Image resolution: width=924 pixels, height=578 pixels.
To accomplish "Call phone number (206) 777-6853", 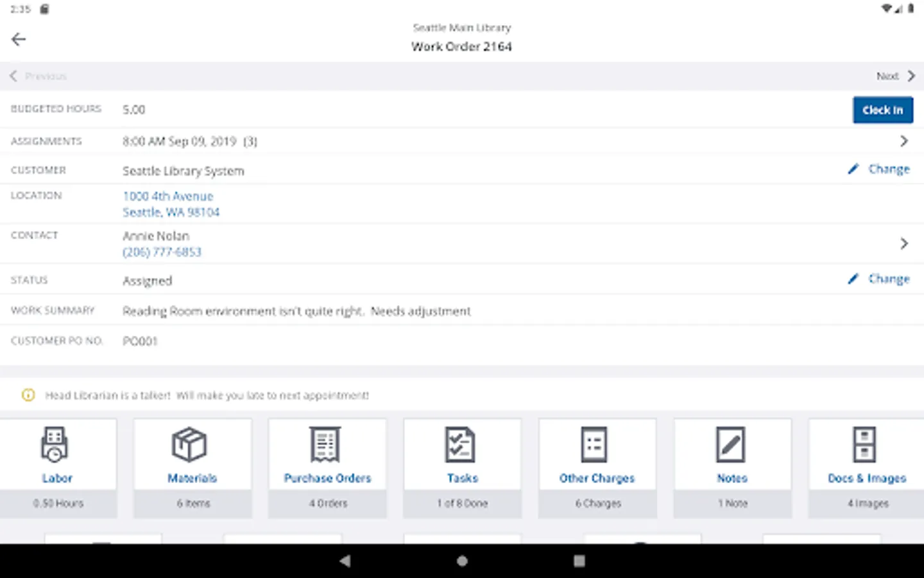I will pyautogui.click(x=162, y=252).
